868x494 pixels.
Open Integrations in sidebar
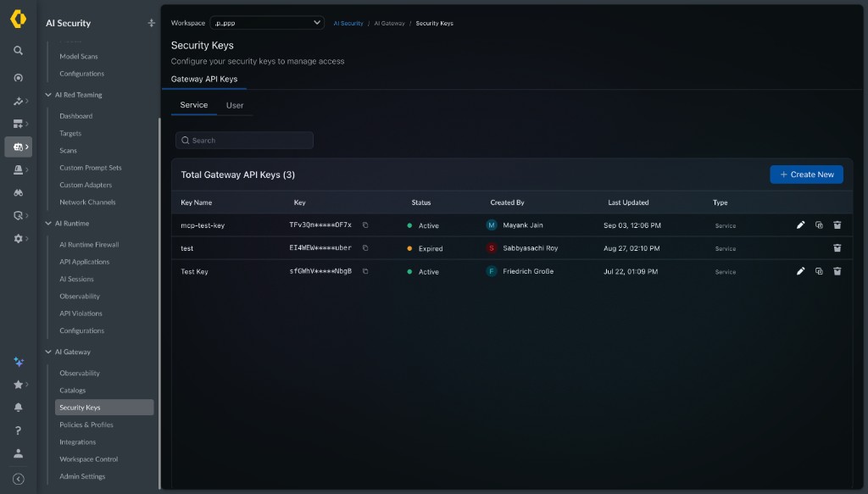[x=77, y=441]
